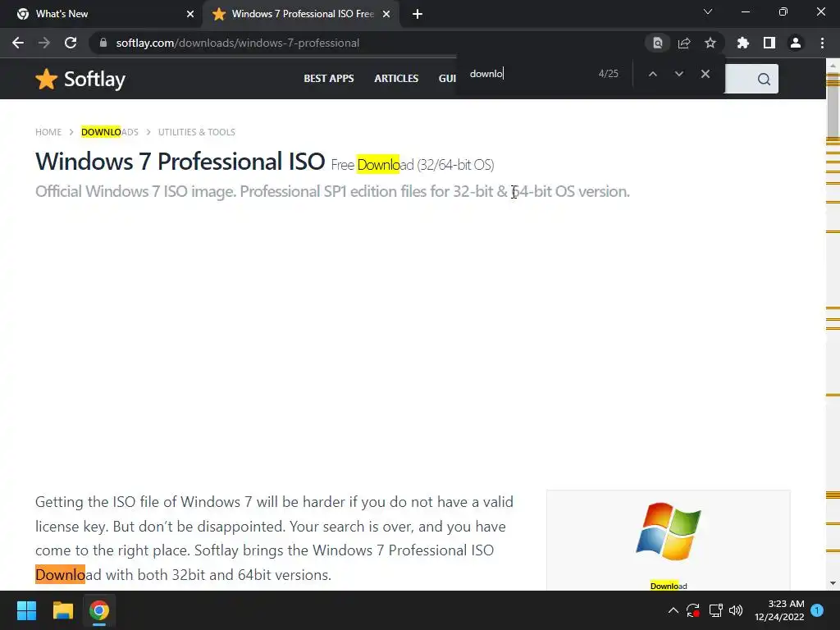Open File Explorer from the taskbar
This screenshot has height=630, width=840.
pos(62,610)
